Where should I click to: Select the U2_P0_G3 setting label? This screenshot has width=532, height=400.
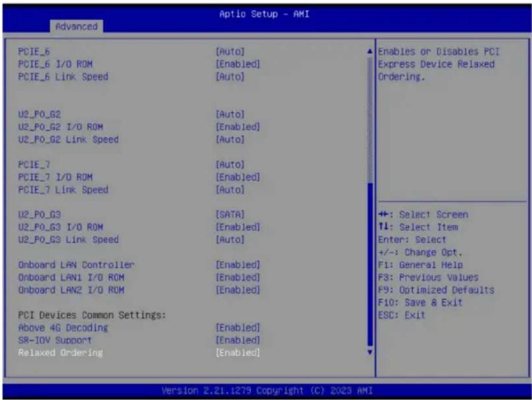39,214
